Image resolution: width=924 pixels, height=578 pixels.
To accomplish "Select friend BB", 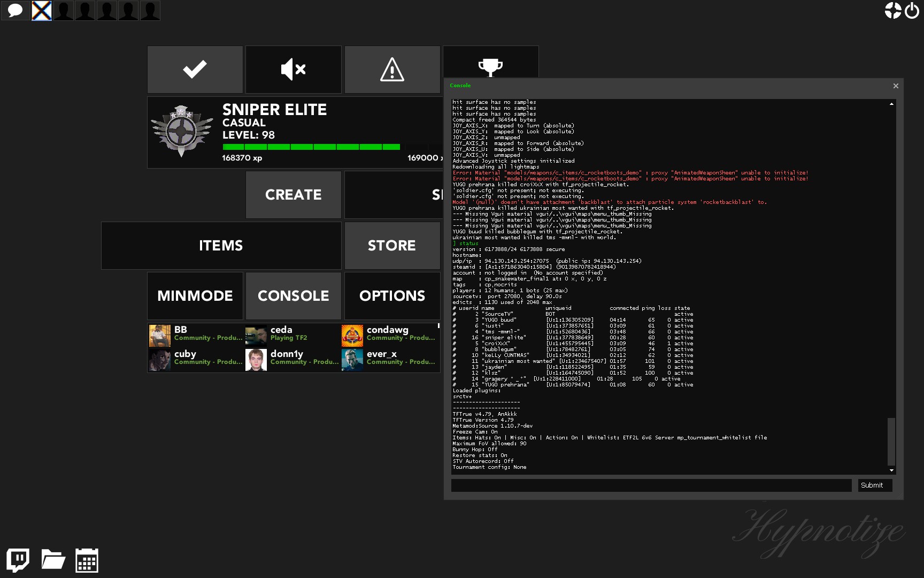I will pos(196,336).
